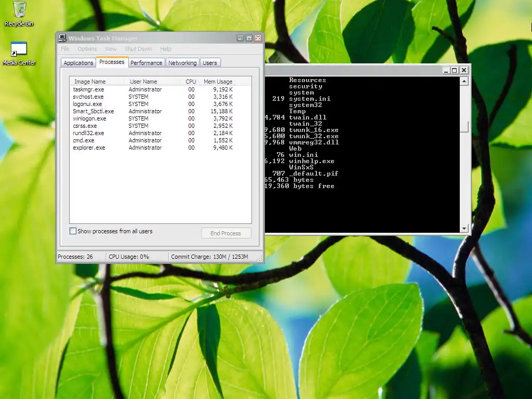Click twain.dll in the command prompt
This screenshot has width=532, height=399.
[x=308, y=117]
